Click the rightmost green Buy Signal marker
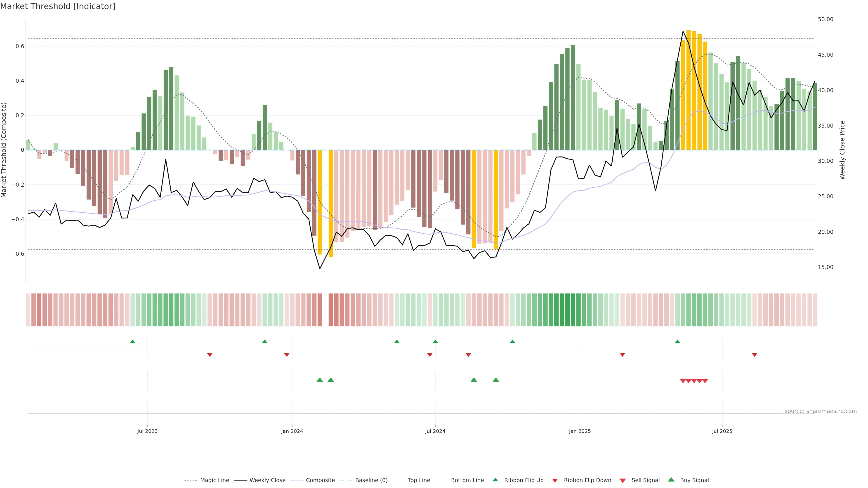Screen dimensions: 868x488 click(496, 380)
